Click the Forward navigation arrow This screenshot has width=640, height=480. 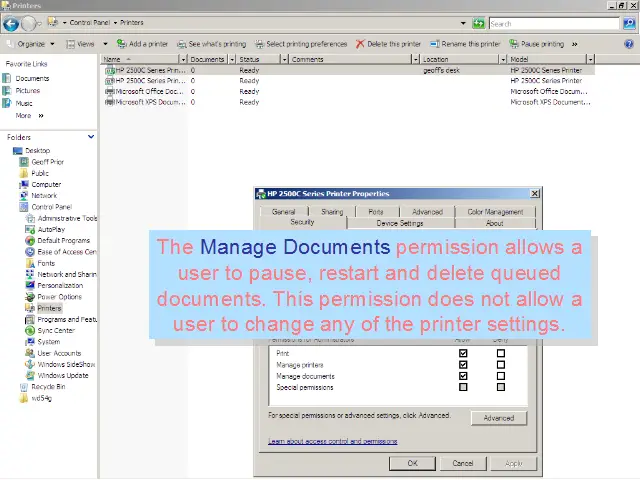[28, 24]
